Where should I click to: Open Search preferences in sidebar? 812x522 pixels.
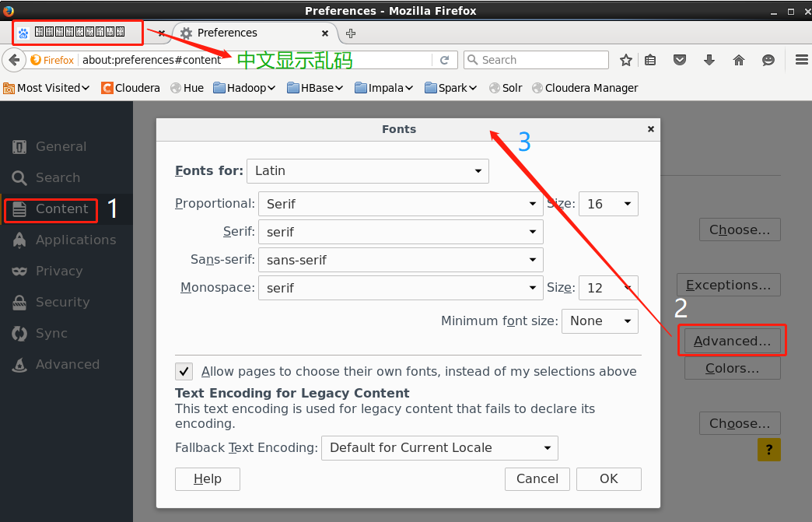[x=66, y=177]
